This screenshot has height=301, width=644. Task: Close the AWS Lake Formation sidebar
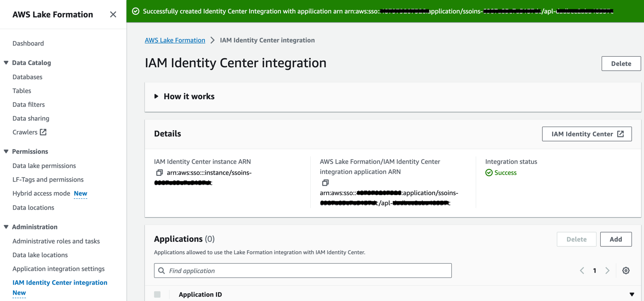(x=113, y=14)
